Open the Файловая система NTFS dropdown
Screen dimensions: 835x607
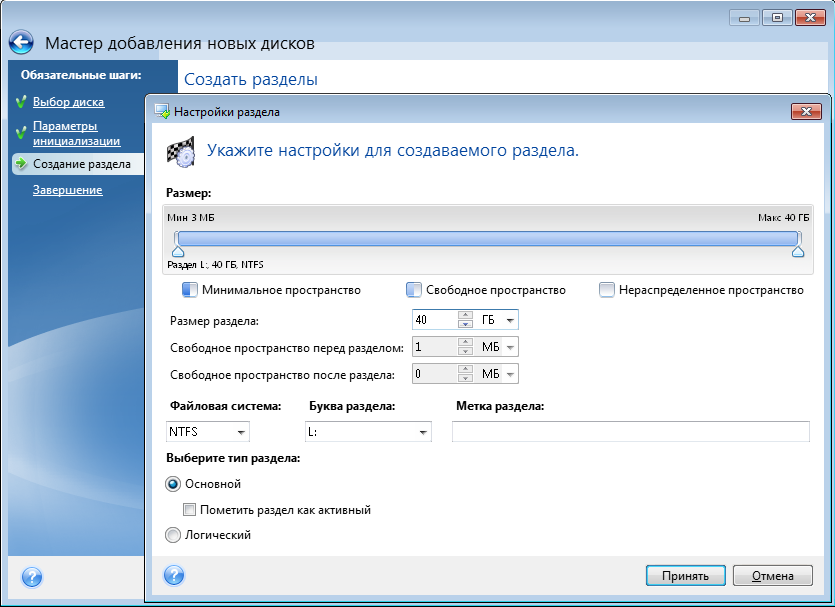pyautogui.click(x=209, y=432)
